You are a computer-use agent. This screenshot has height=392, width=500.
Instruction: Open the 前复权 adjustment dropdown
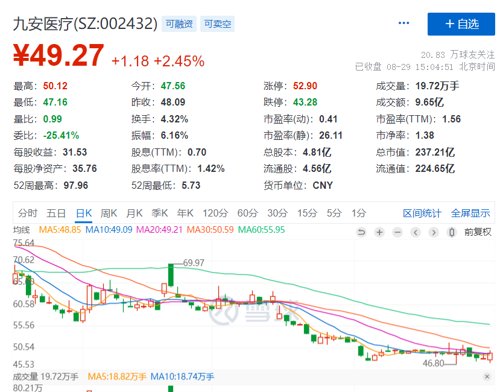click(x=478, y=232)
